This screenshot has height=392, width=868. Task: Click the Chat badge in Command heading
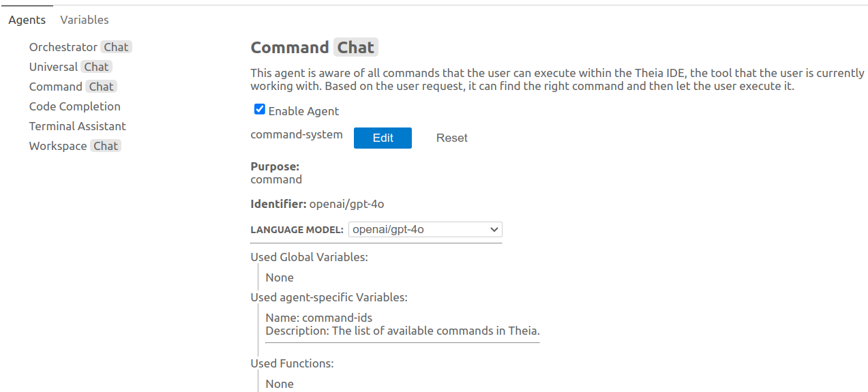tap(355, 48)
